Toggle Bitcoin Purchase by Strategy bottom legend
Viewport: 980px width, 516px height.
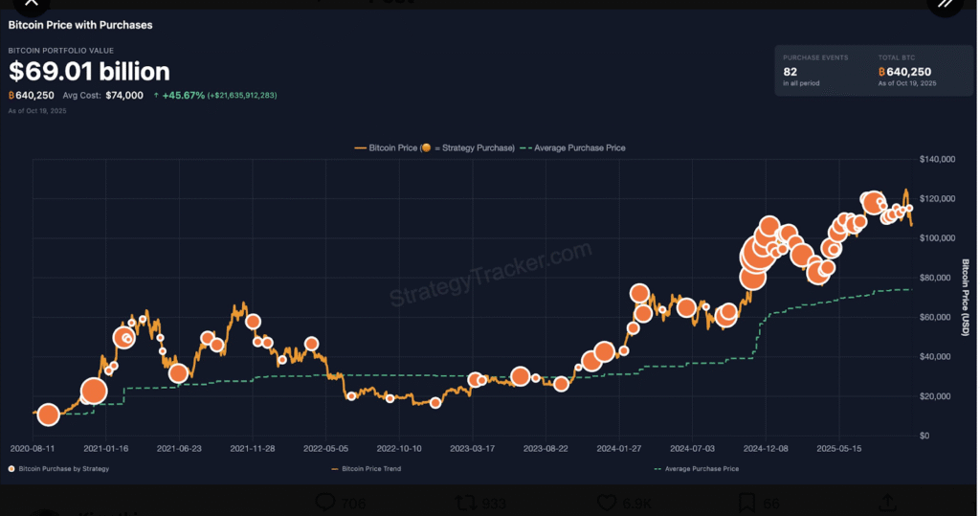(58, 469)
